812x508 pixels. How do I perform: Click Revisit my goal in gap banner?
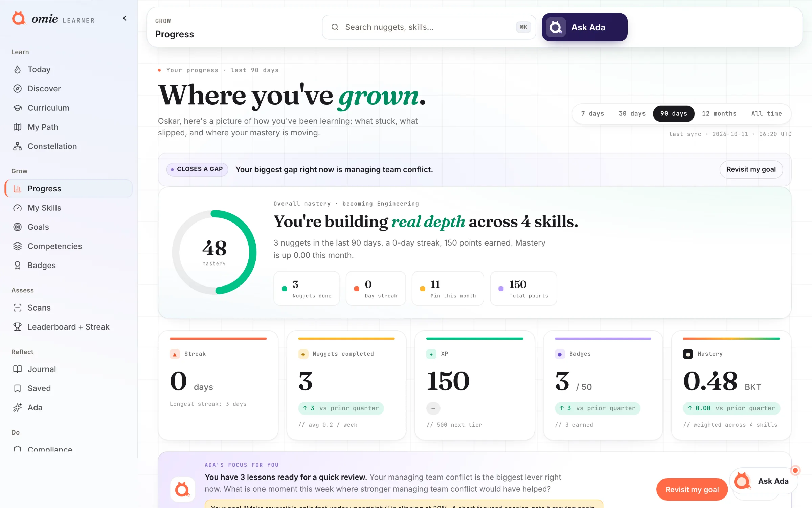[751, 169]
